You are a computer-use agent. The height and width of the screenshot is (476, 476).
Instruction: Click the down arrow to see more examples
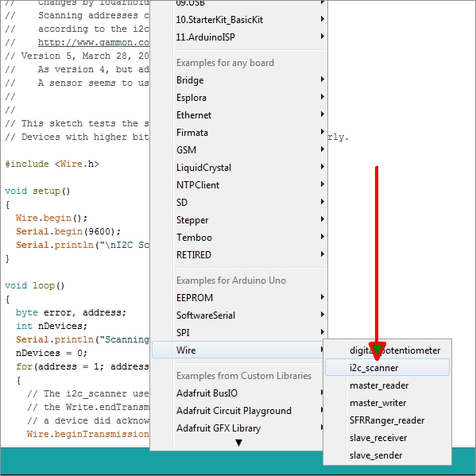(x=238, y=443)
